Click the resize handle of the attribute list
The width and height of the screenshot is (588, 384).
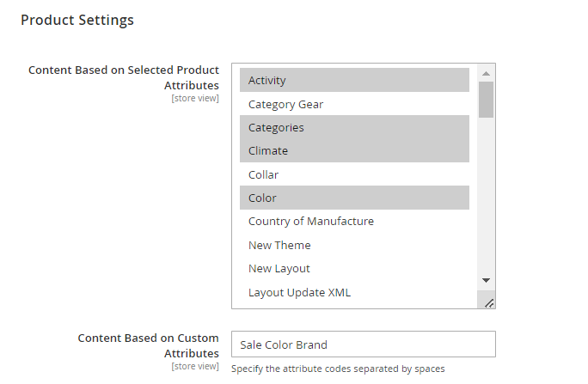488,302
